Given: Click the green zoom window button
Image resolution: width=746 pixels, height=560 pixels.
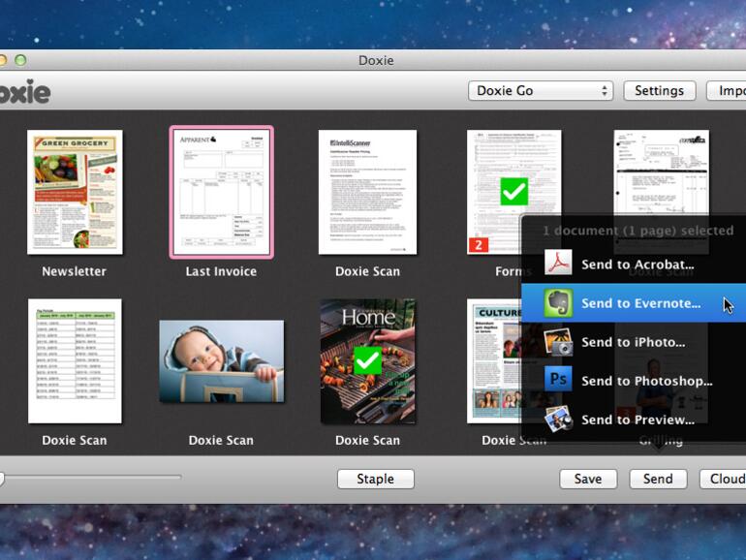Looking at the screenshot, I should pyautogui.click(x=20, y=60).
